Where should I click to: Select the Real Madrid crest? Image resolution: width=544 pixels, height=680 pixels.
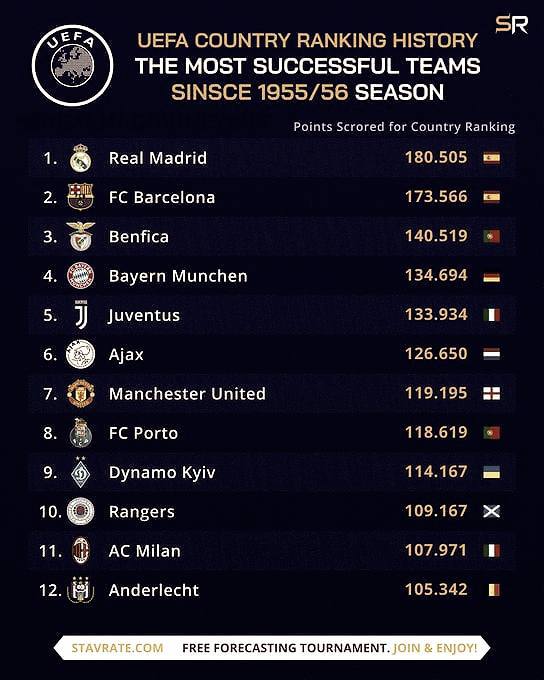(x=81, y=158)
